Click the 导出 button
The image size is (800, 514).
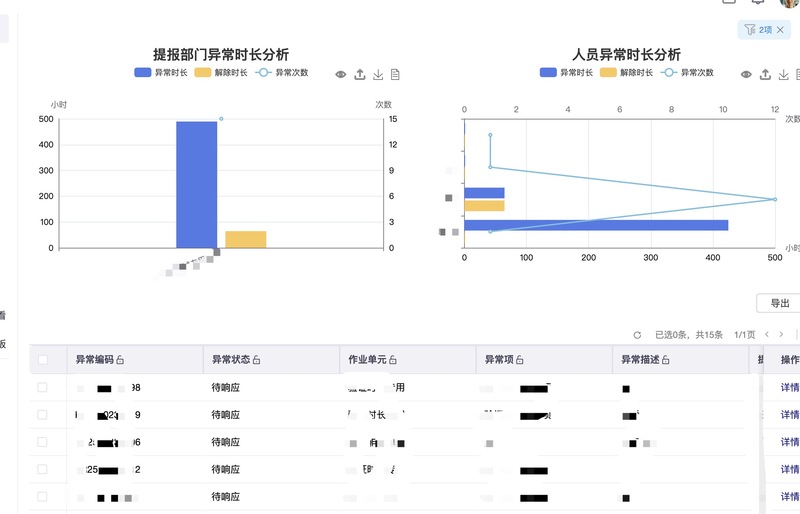tap(779, 303)
